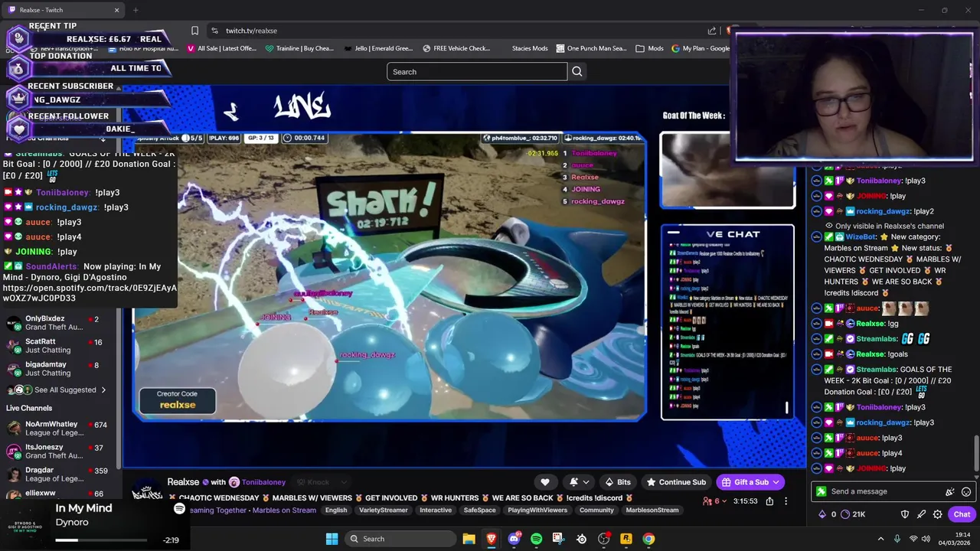Click the Community tag

pyautogui.click(x=596, y=510)
